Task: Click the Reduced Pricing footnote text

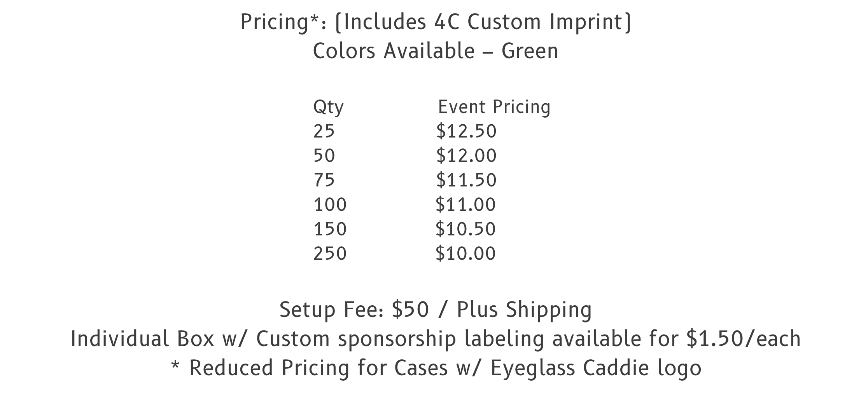Action: [x=436, y=368]
